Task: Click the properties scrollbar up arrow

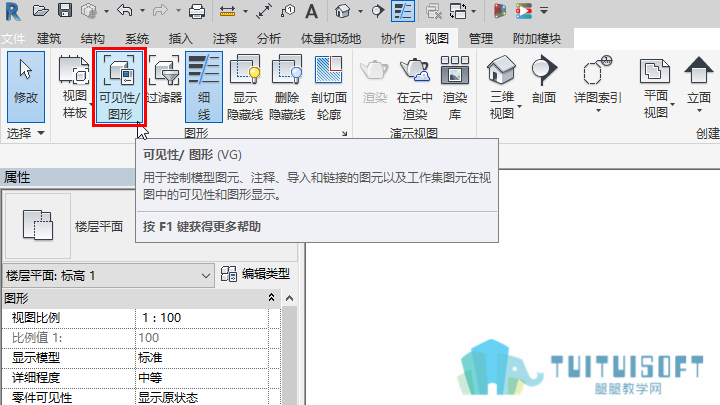Action: point(289,298)
